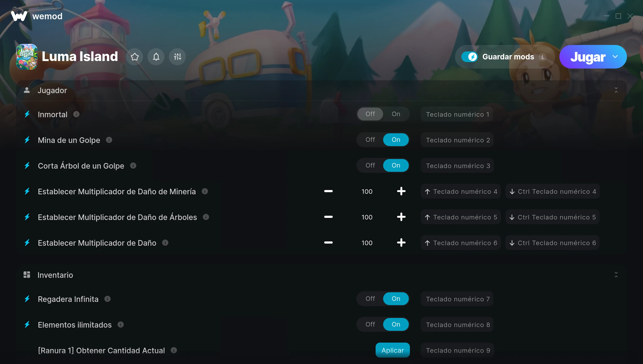
Task: Turn off Mina de un Golpe
Action: (370, 140)
